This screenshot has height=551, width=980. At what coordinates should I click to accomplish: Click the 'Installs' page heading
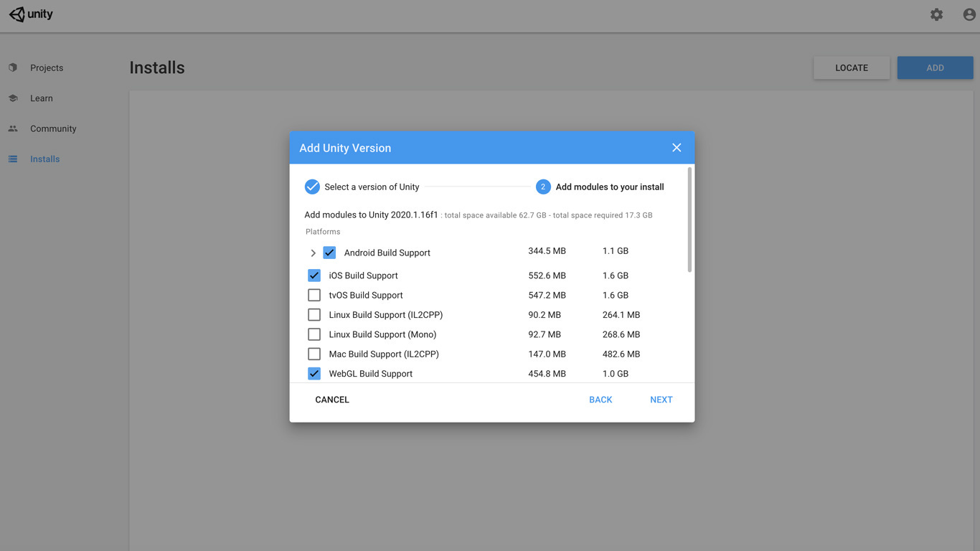coord(157,67)
